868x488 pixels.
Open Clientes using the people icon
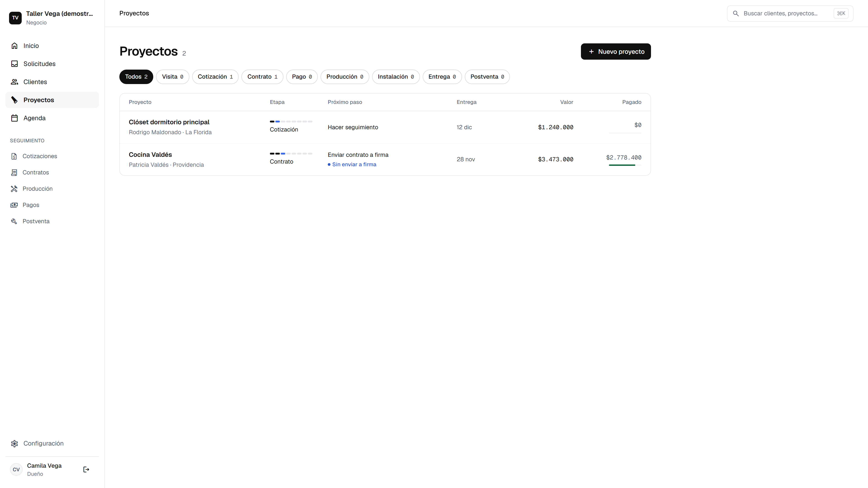[x=14, y=82]
